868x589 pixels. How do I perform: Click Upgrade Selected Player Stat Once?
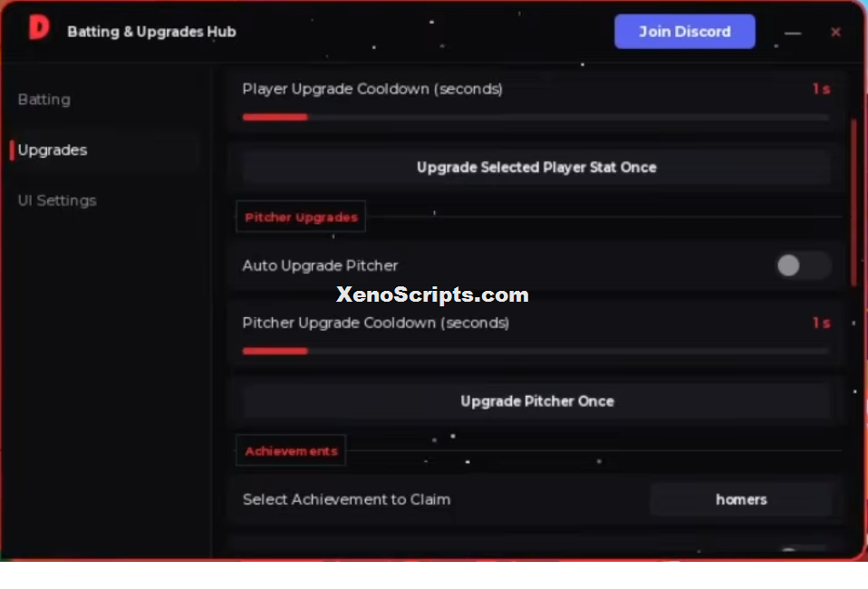tap(536, 167)
